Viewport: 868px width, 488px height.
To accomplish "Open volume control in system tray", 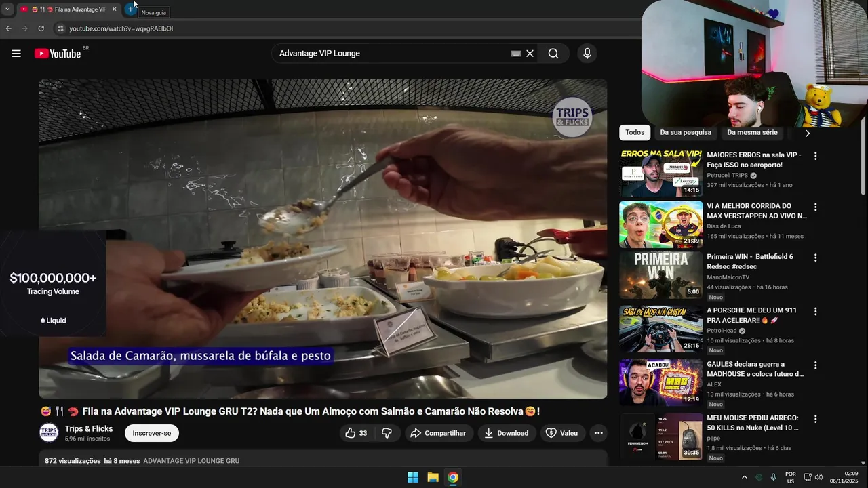I will click(x=818, y=477).
